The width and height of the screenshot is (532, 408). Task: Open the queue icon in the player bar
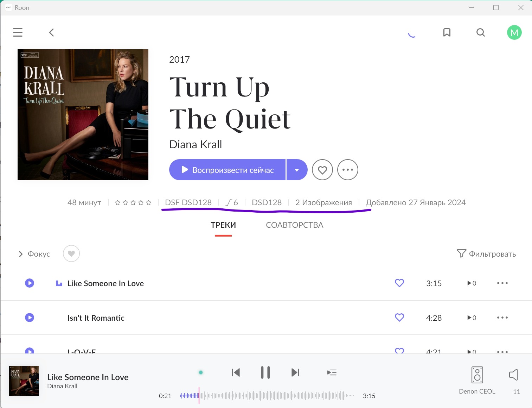coord(332,372)
